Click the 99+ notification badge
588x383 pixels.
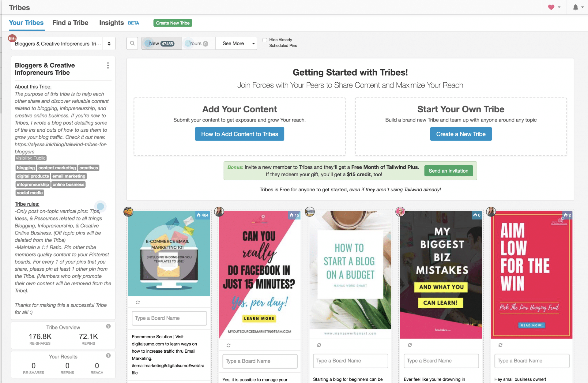[12, 39]
